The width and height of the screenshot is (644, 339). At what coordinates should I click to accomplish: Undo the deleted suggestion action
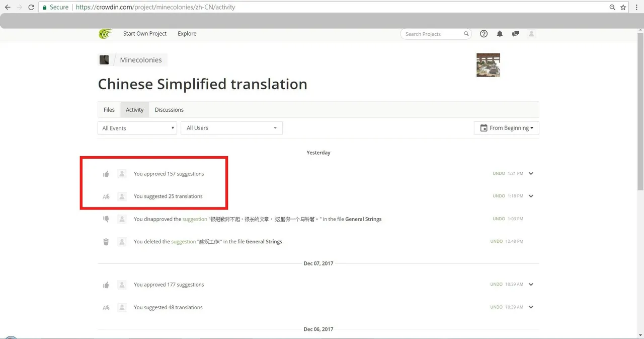[497, 242]
